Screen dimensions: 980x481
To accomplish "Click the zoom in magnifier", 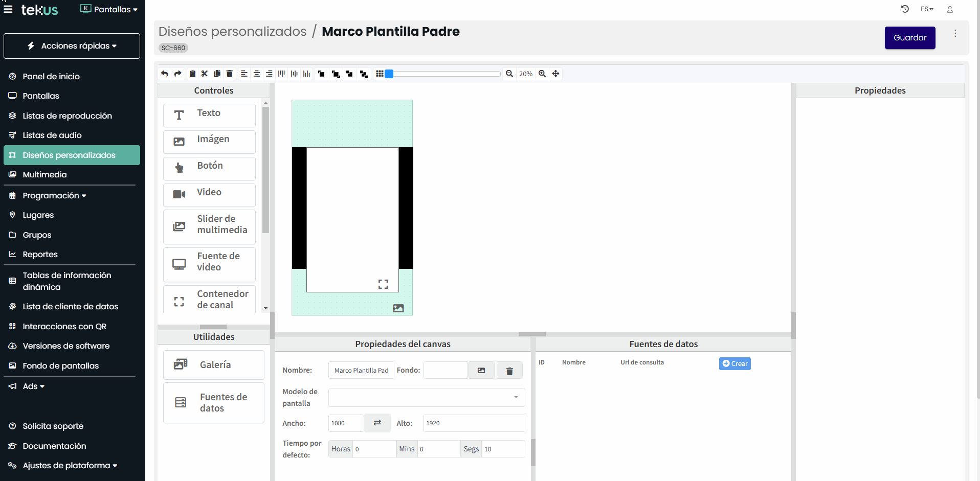I will (542, 74).
